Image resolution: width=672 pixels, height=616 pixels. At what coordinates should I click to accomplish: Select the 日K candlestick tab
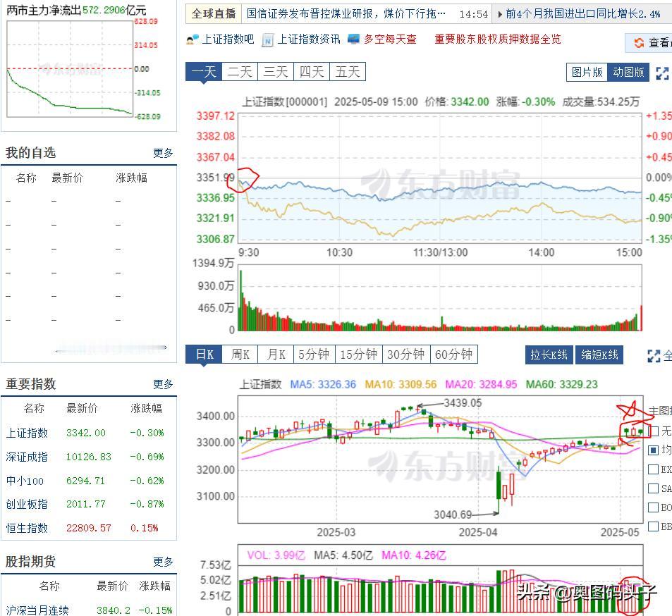[x=204, y=355]
